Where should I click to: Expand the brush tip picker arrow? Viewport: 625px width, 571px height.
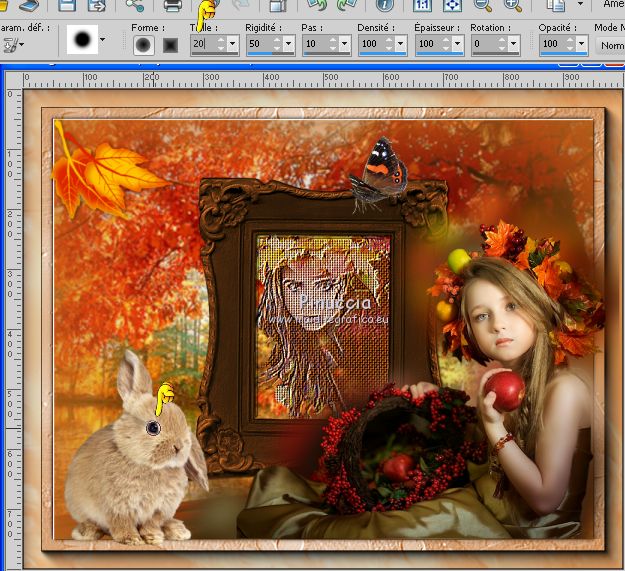(102, 39)
